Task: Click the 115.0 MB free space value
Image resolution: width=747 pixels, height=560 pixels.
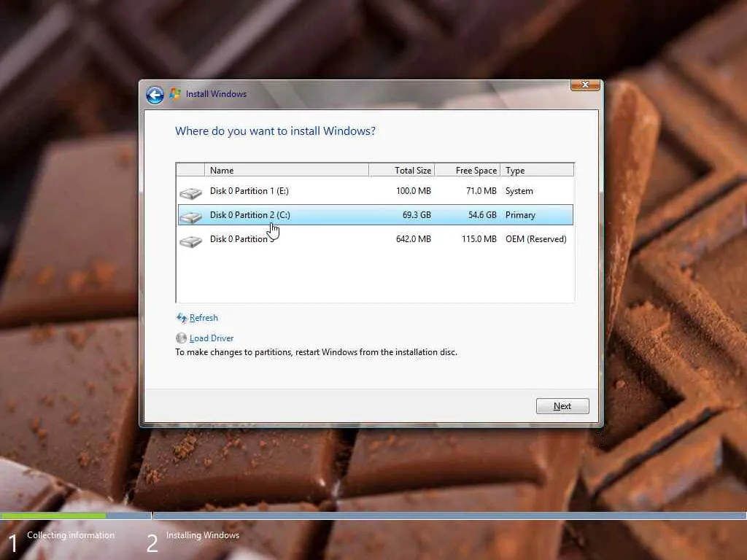Action: click(479, 239)
